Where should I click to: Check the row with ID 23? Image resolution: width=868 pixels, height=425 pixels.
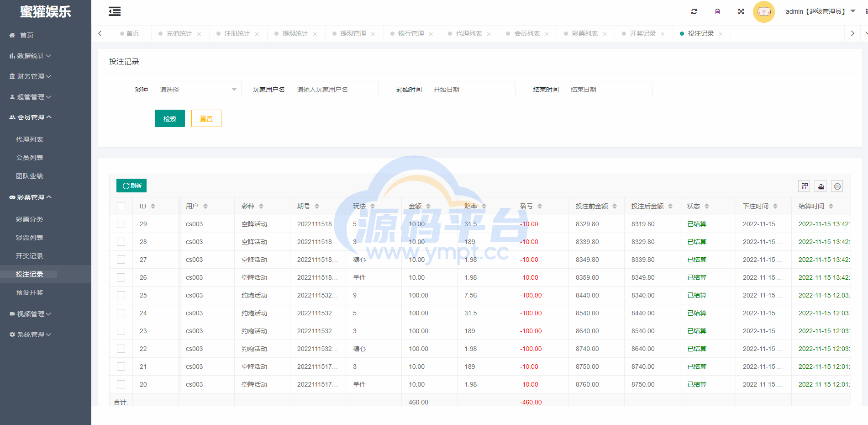pyautogui.click(x=121, y=331)
